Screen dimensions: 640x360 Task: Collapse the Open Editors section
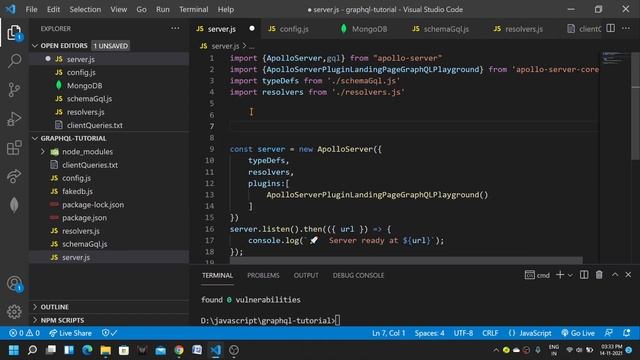click(35, 46)
